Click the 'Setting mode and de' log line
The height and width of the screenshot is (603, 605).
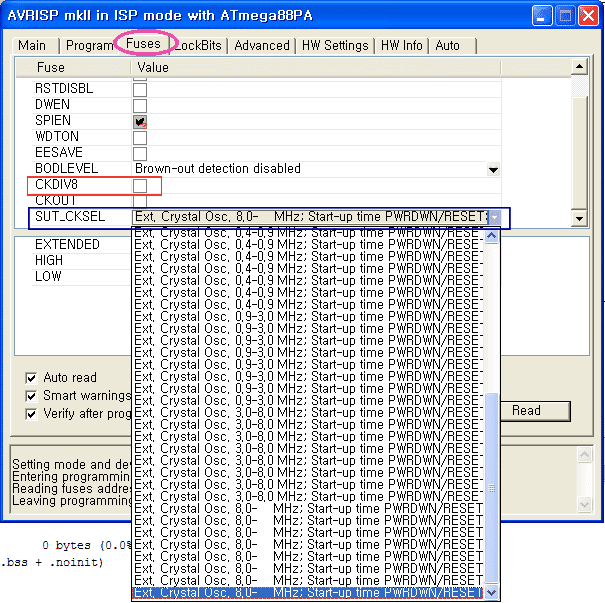pyautogui.click(x=71, y=464)
